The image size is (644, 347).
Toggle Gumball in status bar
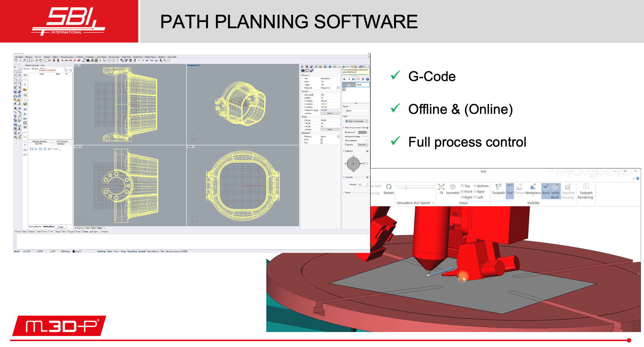tap(142, 251)
